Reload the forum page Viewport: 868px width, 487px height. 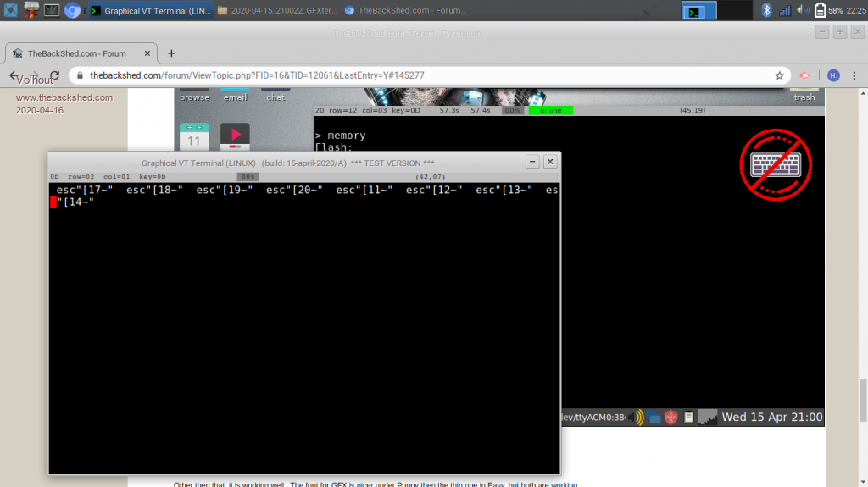pyautogui.click(x=54, y=75)
